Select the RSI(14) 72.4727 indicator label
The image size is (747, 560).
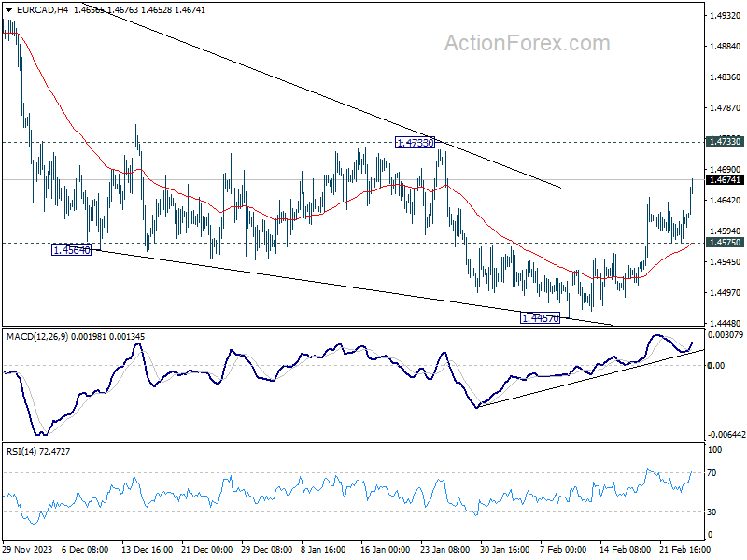[x=38, y=452]
